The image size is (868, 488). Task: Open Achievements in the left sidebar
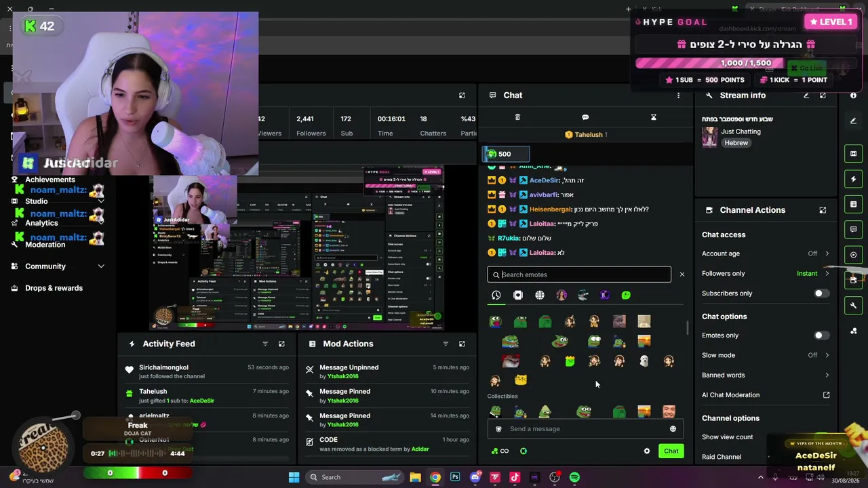pyautogui.click(x=50, y=180)
